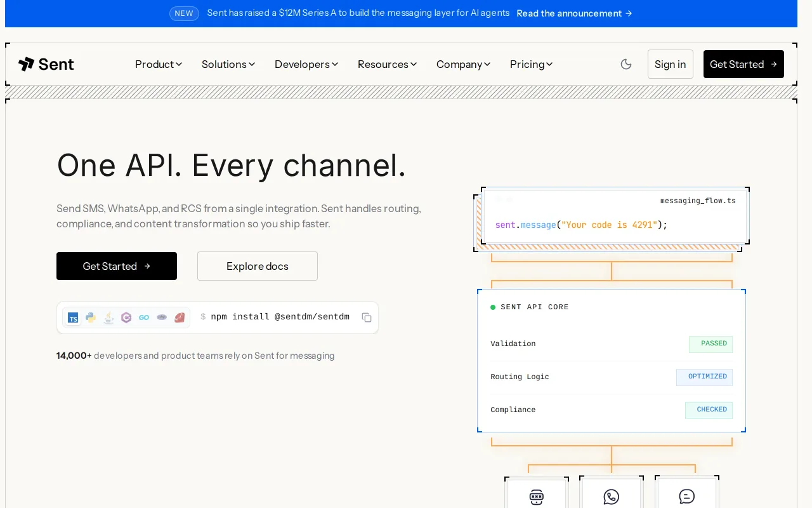Image resolution: width=812 pixels, height=508 pixels.
Task: Click the Routing Logic row label
Action: point(520,377)
